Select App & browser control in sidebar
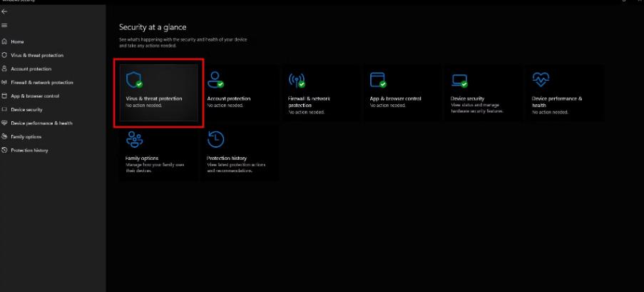644x292 pixels. [35, 96]
